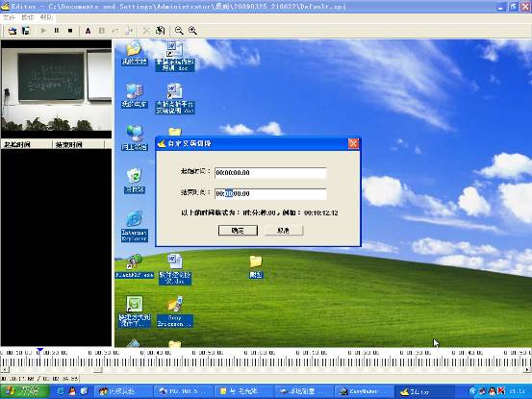Screen dimensions: 532x399
Task: Click the open project toolbar icon
Action: point(13,31)
